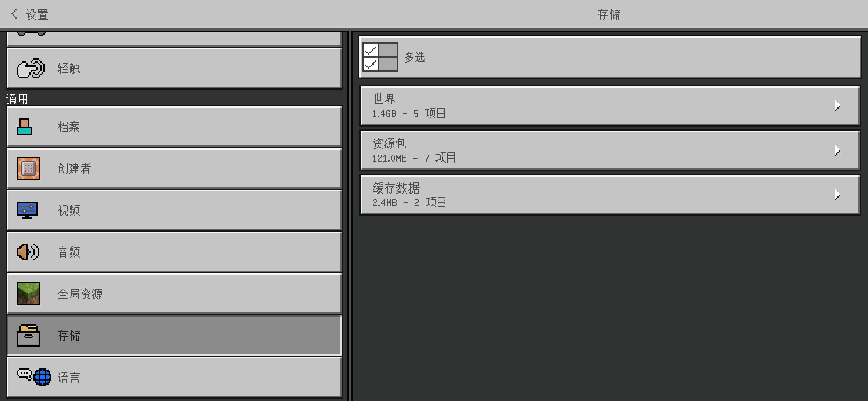The image size is (868, 401).
Task: Open 档案 profile character icon
Action: point(24,127)
